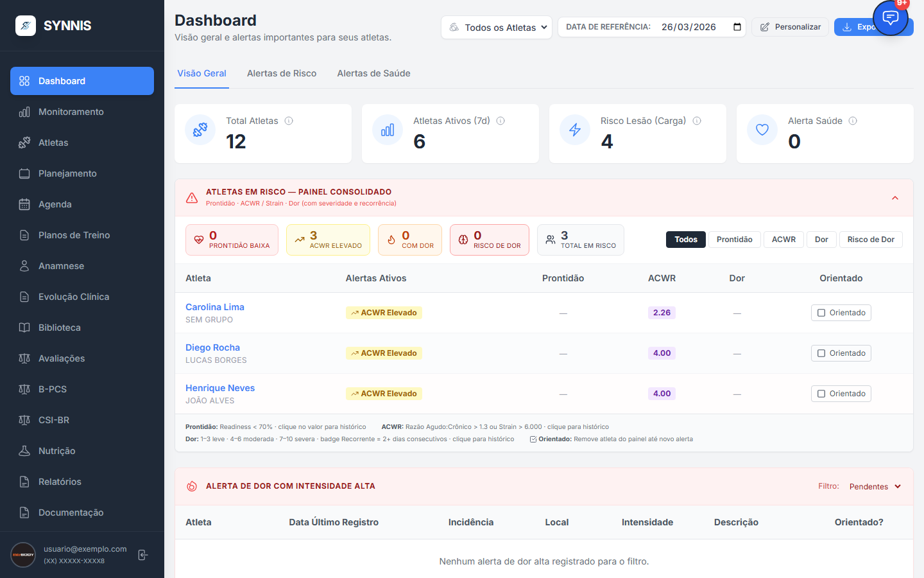924x578 pixels.
Task: Click the logout icon beside user email
Action: click(143, 555)
